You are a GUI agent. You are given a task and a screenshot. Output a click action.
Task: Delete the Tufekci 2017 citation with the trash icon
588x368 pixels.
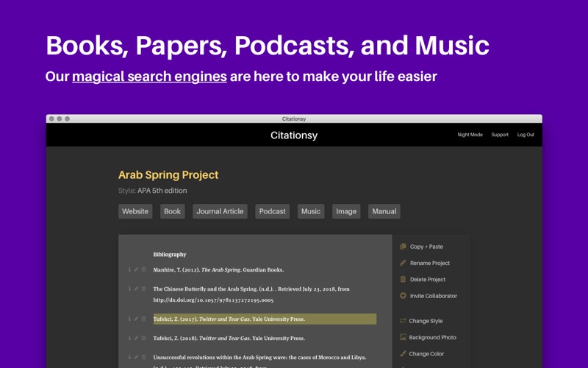click(143, 319)
